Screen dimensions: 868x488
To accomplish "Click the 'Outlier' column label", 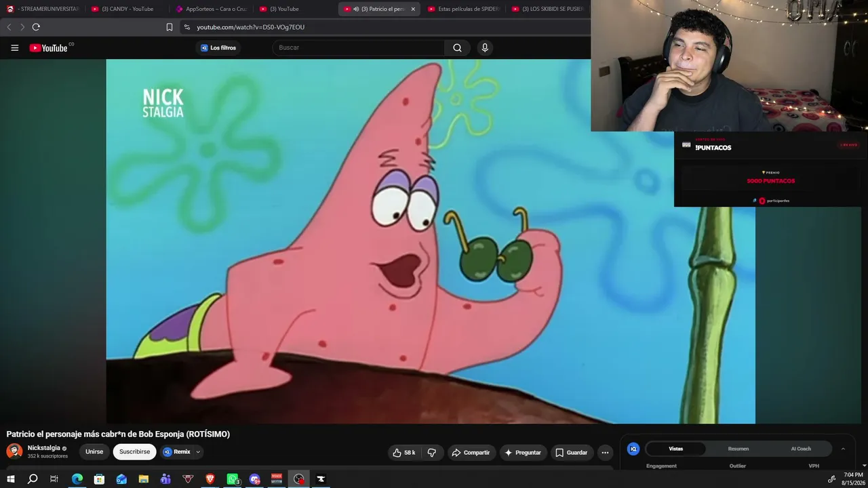I will point(737,466).
